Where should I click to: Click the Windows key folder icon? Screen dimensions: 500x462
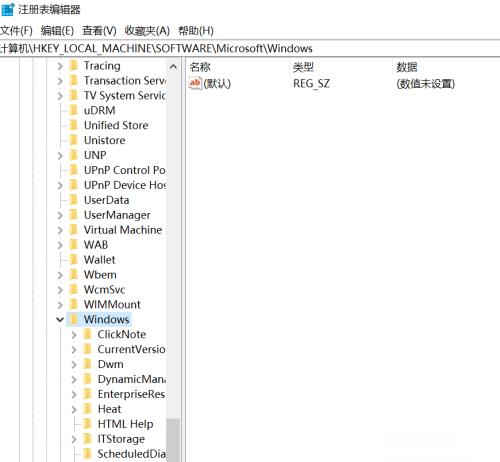[74, 319]
